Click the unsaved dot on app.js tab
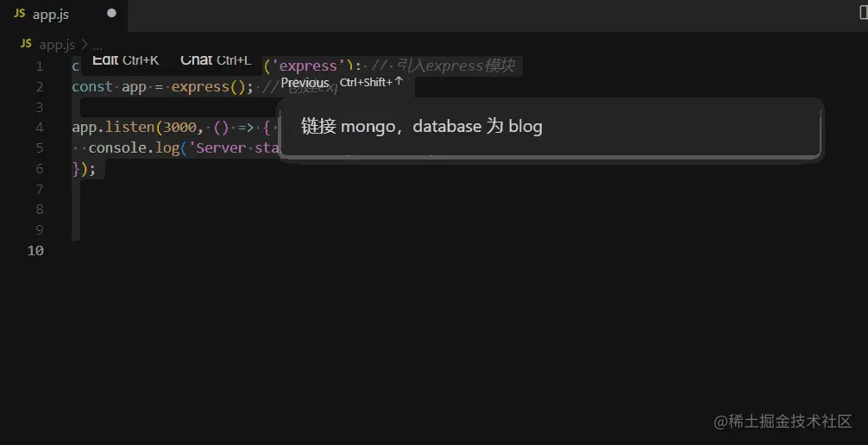The width and height of the screenshot is (868, 445). point(112,13)
